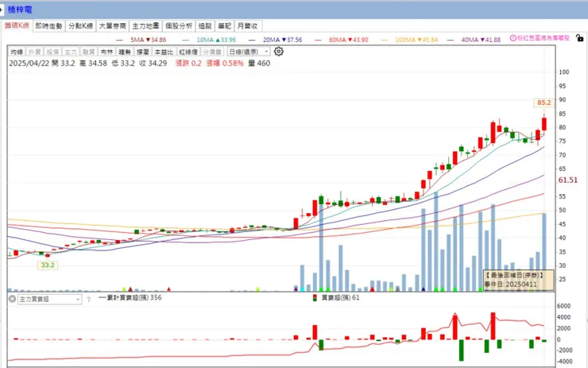Click the 61.51 price axis marker

tap(568, 180)
